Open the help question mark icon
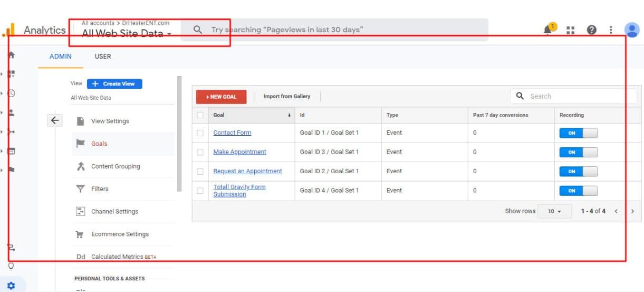Screen dimensions: 644x292 pos(591,30)
